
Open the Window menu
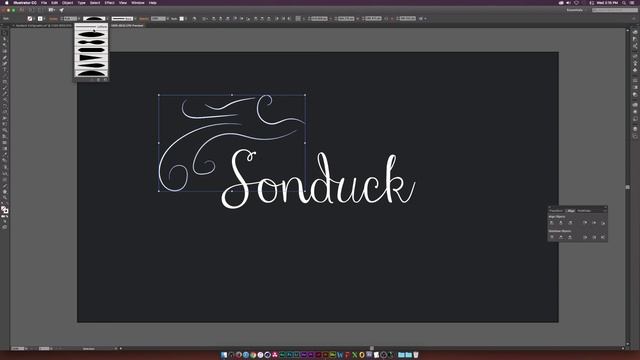[x=138, y=2]
